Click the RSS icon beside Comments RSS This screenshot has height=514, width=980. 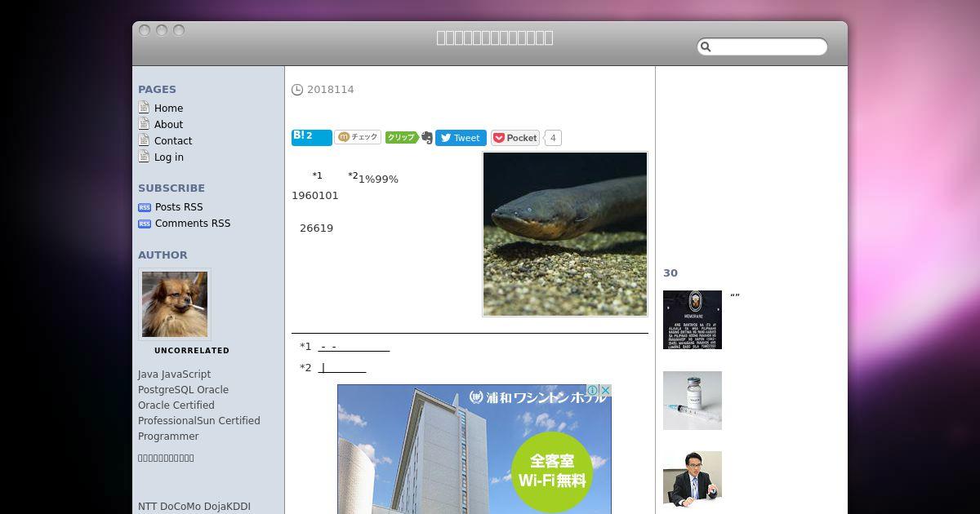[145, 224]
